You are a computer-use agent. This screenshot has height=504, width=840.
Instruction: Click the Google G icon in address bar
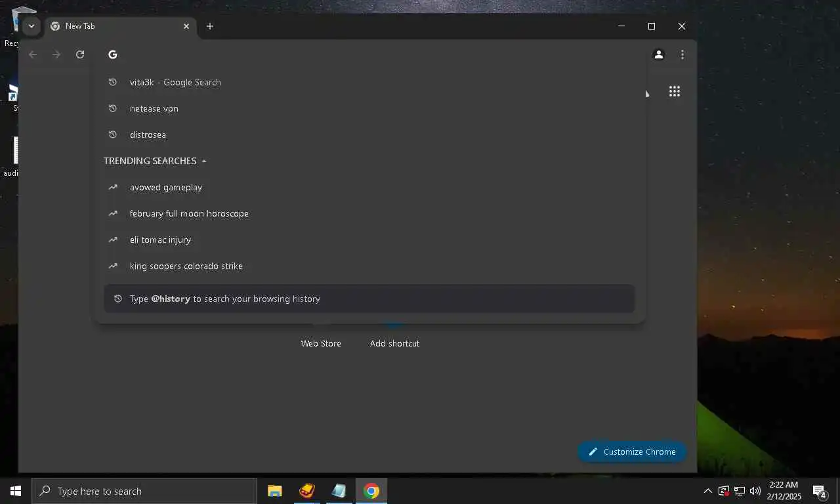coord(113,54)
